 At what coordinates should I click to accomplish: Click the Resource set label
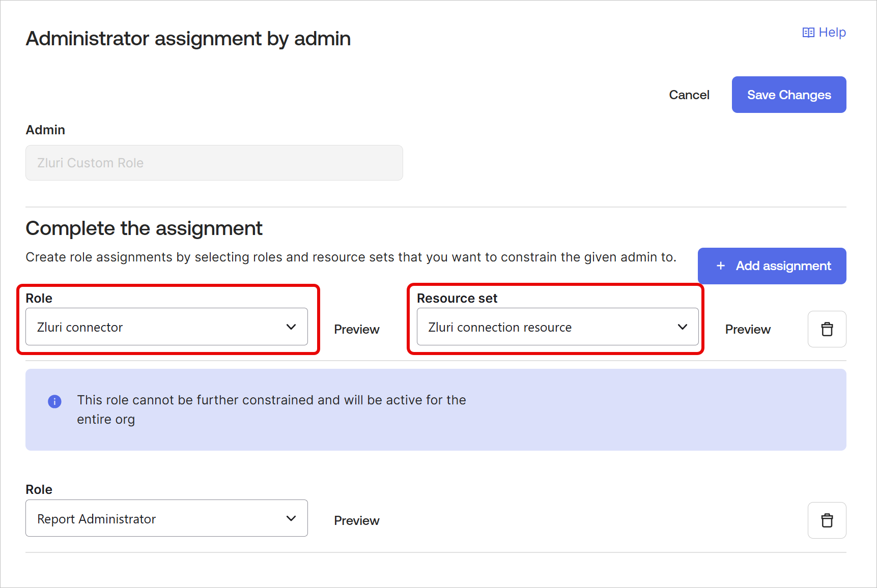[457, 298]
